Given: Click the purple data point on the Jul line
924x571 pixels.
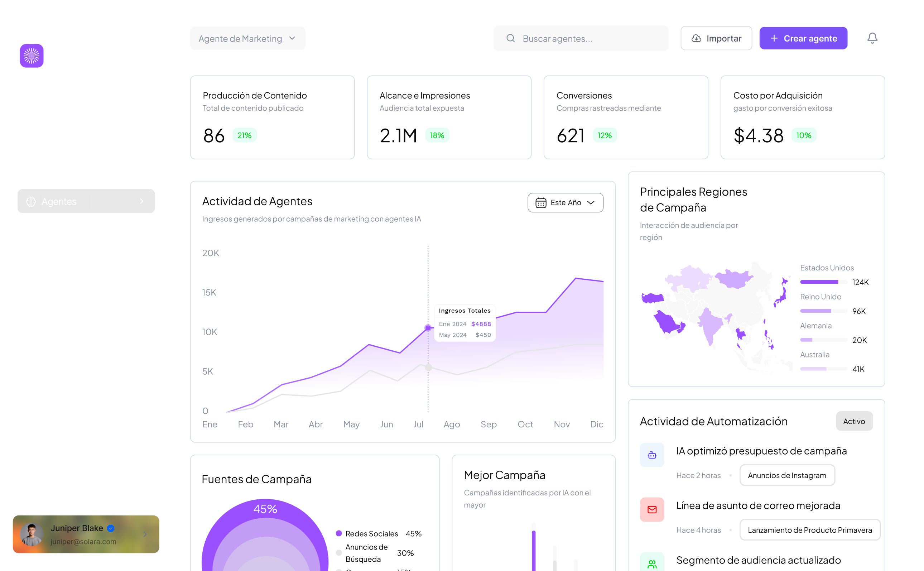Looking at the screenshot, I should [x=428, y=328].
